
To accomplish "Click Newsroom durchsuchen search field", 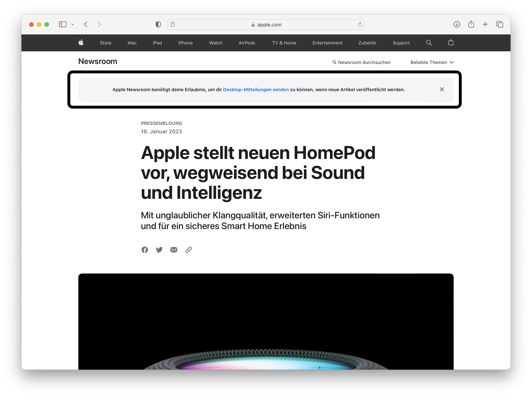I will 362,62.
